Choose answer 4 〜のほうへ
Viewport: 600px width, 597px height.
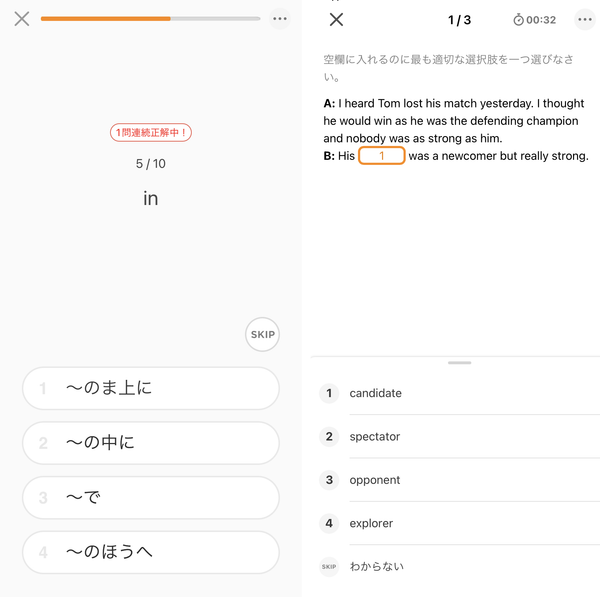[x=151, y=552]
